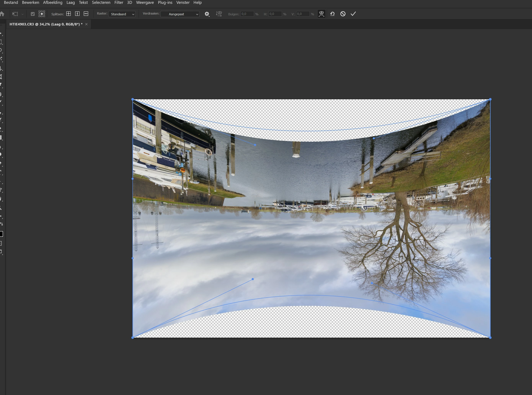Viewport: 532px width, 395px height.
Task: Open the Afbeelding menu
Action: pyautogui.click(x=53, y=2)
